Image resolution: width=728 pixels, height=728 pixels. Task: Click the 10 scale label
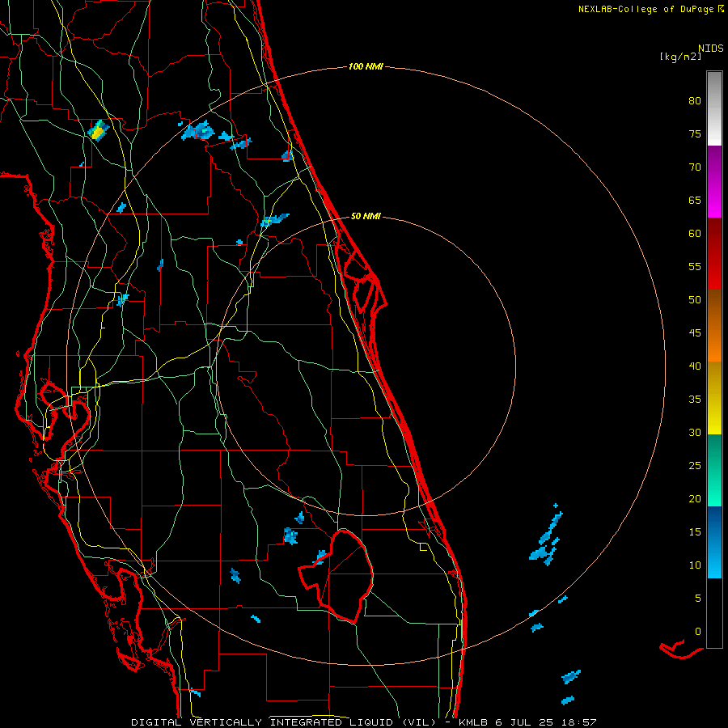click(695, 565)
